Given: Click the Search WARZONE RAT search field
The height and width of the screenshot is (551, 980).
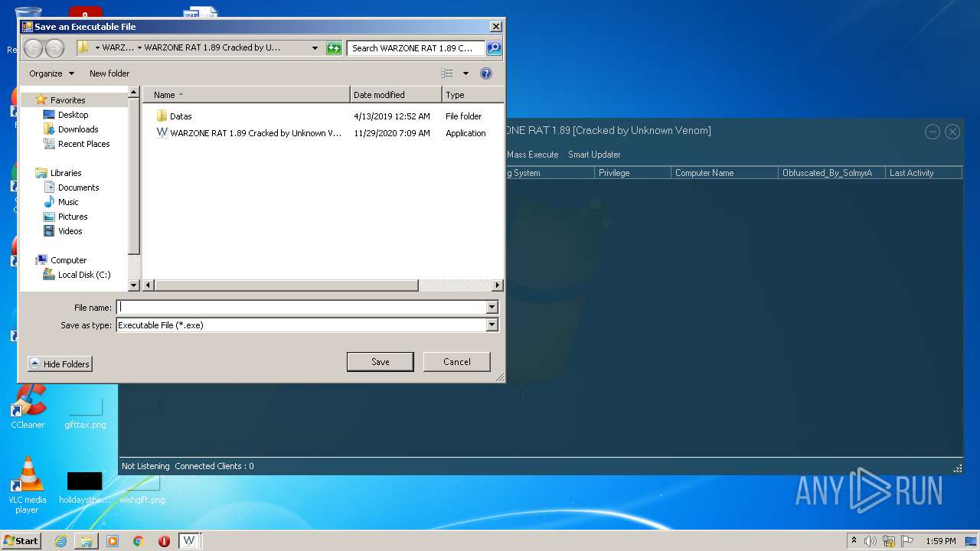Looking at the screenshot, I should tap(416, 48).
